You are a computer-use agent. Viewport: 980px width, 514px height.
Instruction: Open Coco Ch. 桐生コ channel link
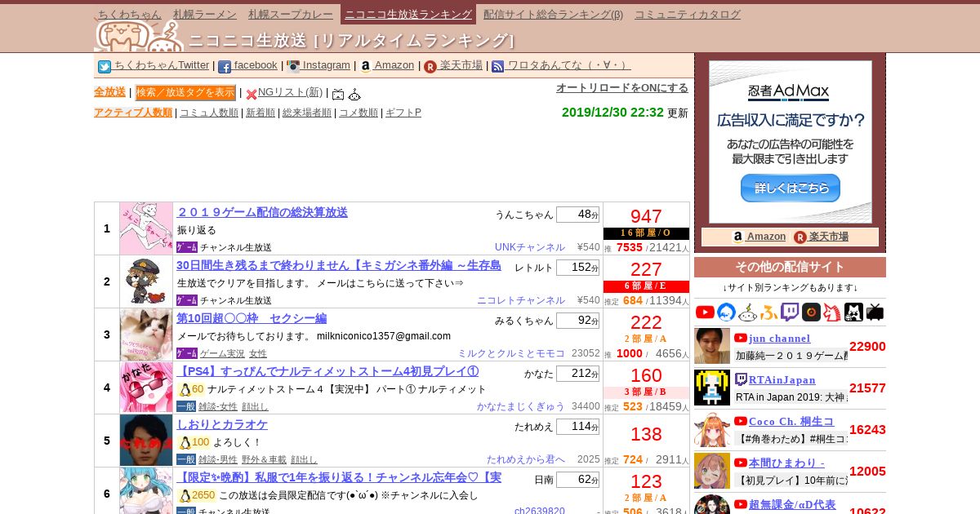coord(791,421)
